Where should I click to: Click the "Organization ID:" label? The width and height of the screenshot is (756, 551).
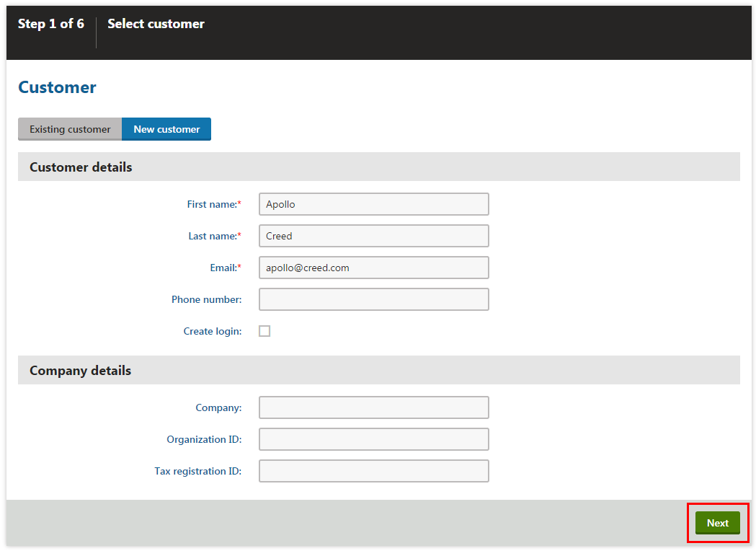coord(204,439)
